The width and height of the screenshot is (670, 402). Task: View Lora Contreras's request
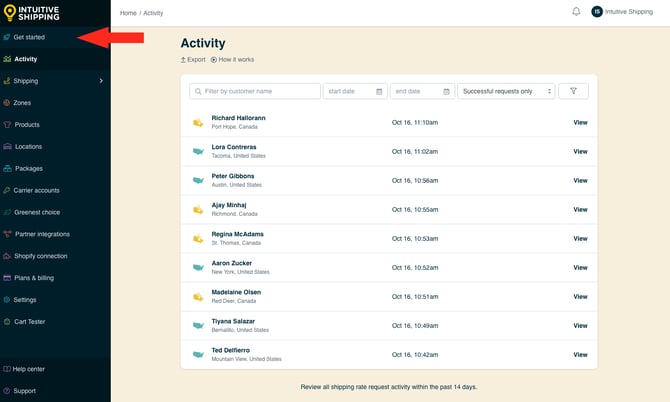tap(580, 152)
